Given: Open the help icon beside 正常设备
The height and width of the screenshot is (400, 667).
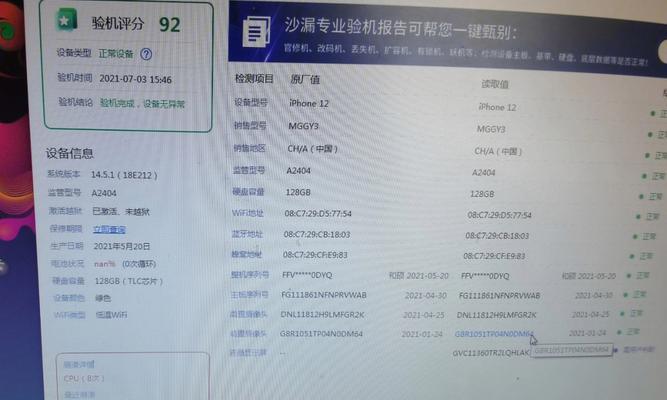Looking at the screenshot, I should click(x=146, y=54).
